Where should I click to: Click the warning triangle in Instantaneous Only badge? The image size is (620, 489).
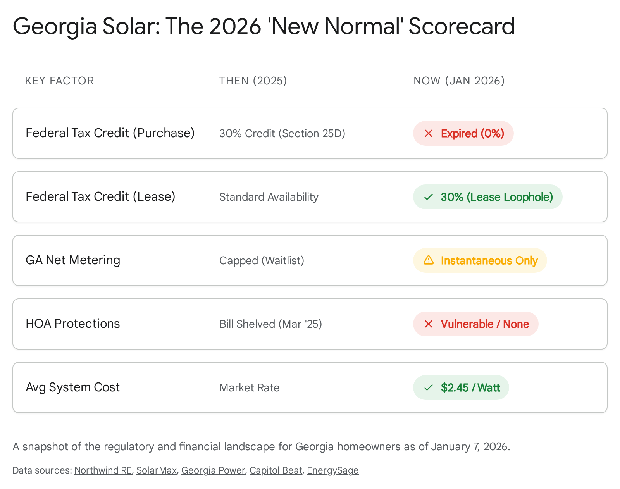click(x=428, y=260)
